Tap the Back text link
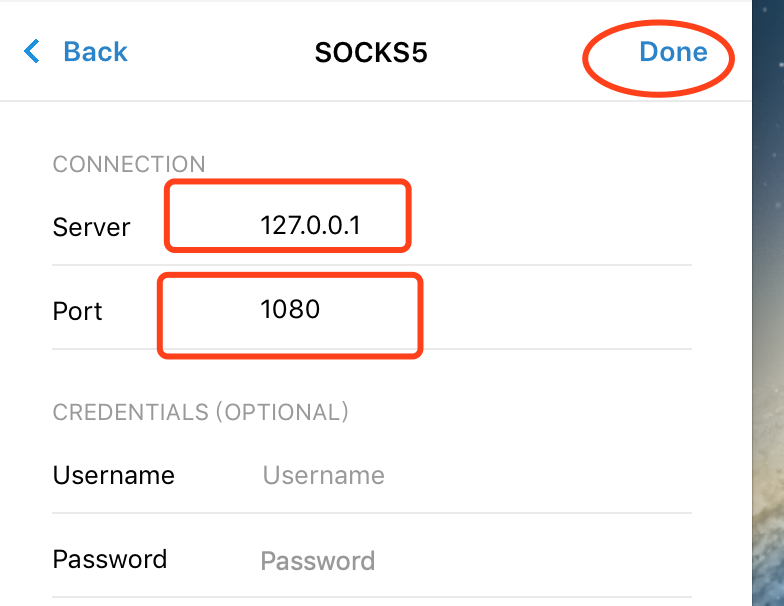The height and width of the screenshot is (606, 784). click(x=95, y=52)
